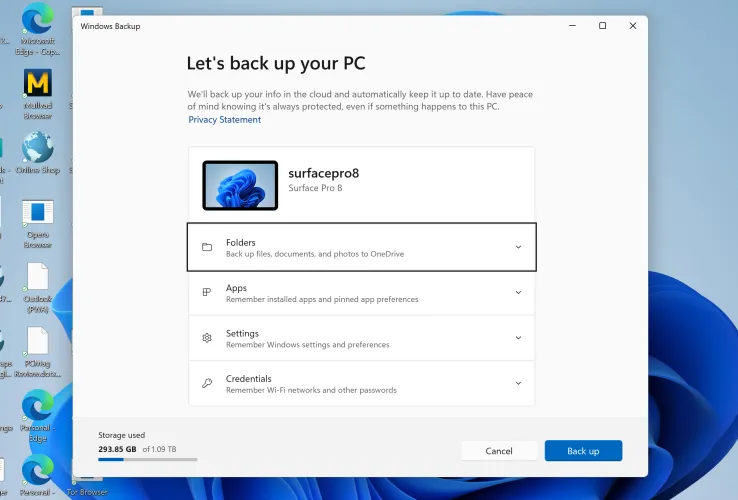Expand the Credentials section chevron

click(x=518, y=383)
